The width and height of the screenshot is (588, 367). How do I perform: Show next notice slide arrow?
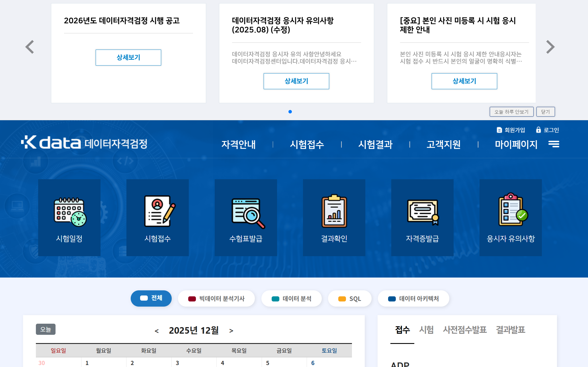550,47
